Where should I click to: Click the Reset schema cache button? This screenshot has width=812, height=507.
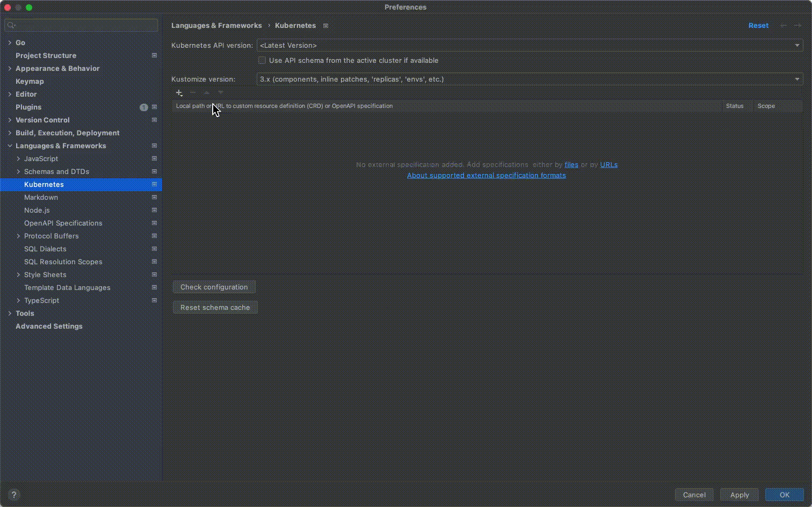tap(215, 307)
